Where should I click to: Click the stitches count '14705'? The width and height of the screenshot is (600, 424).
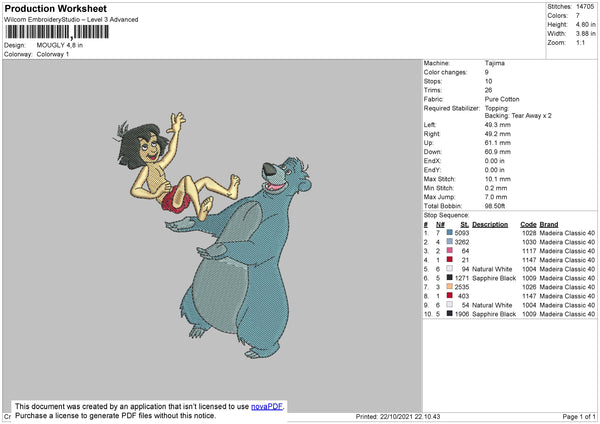point(585,7)
